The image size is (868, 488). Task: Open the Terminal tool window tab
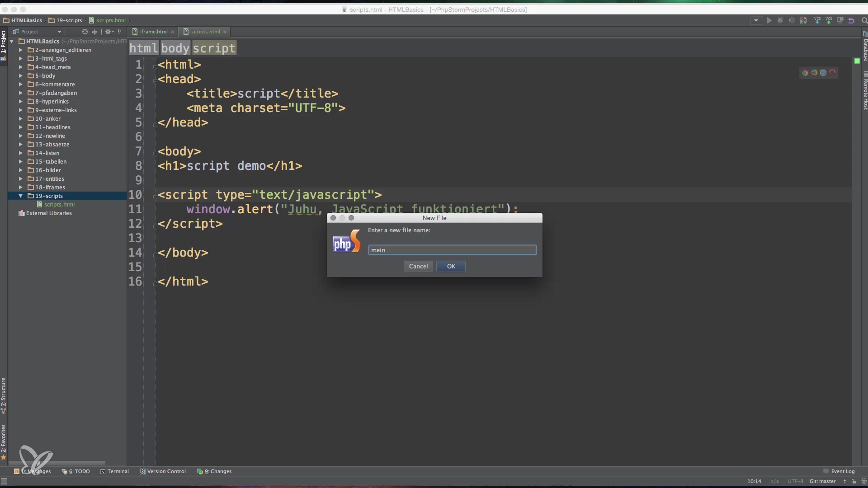coord(115,471)
